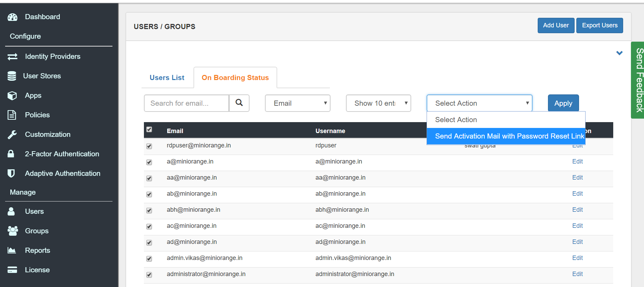Toggle the select-all checkbox in table header
The width and height of the screenshot is (644, 287).
[149, 130]
